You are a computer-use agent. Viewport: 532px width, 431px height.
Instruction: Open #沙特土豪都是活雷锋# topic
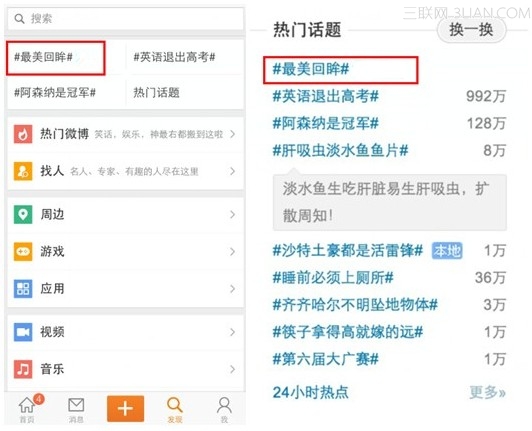pyautogui.click(x=348, y=251)
